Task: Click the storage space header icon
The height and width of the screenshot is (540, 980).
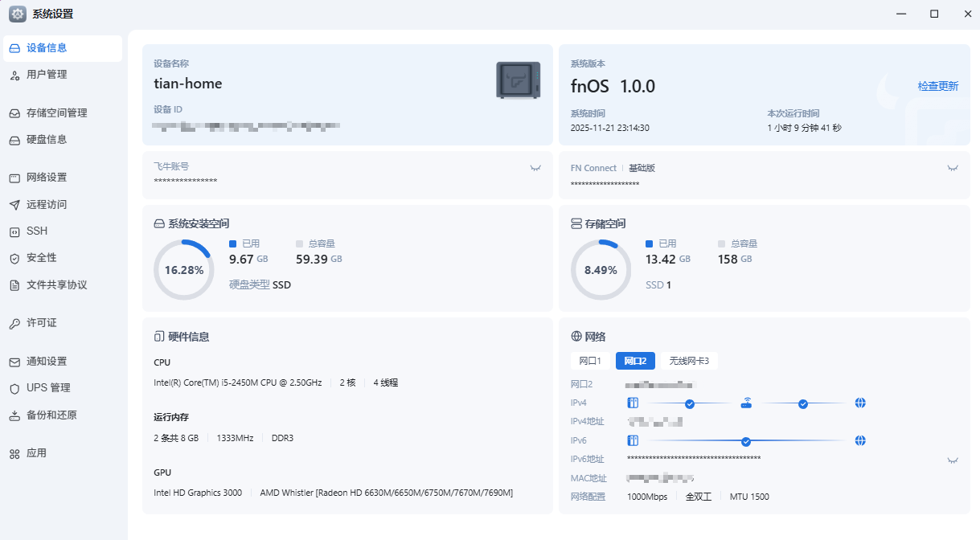Action: tap(576, 223)
